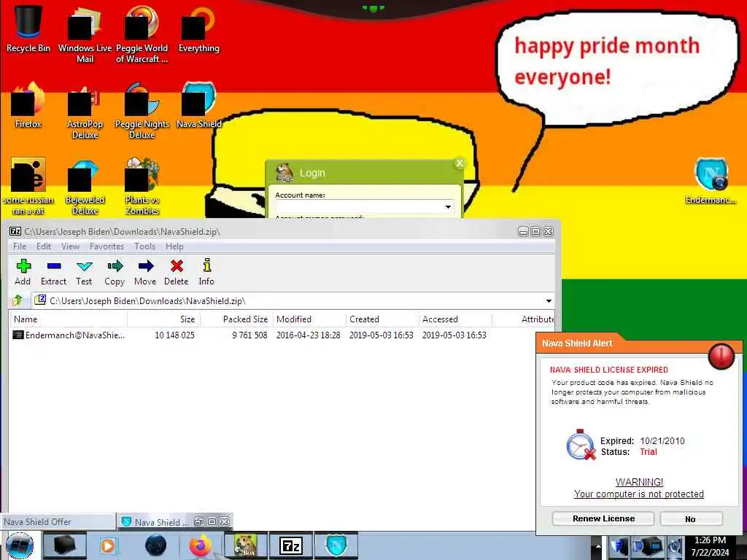Screen dimensions: 747x560
Task: Go up one folder level in 7-Zip
Action: [18, 300]
